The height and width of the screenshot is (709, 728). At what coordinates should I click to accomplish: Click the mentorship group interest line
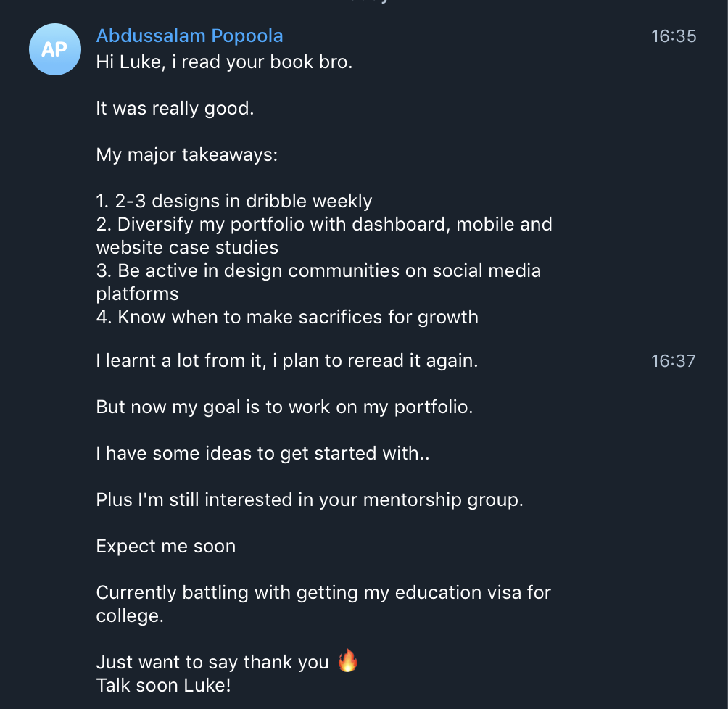310,500
